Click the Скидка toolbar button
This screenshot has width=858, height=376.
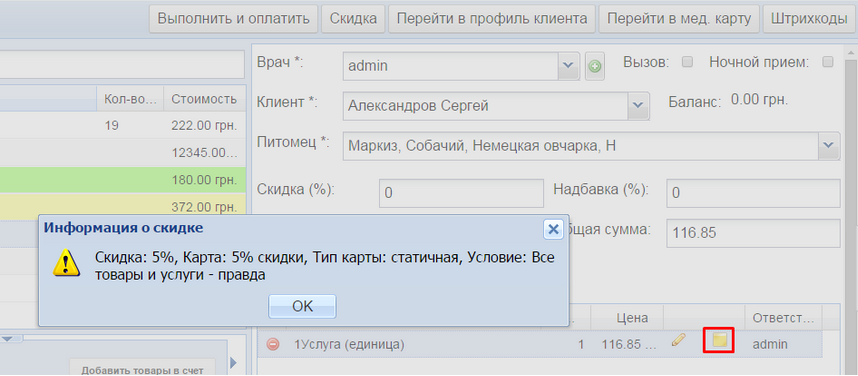click(x=353, y=19)
